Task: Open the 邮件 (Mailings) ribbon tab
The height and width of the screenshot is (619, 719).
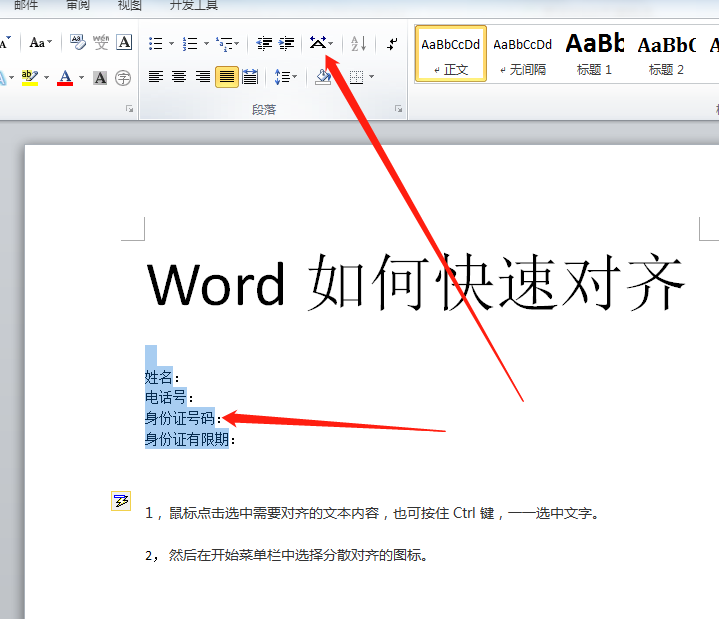Action: pos(26,5)
